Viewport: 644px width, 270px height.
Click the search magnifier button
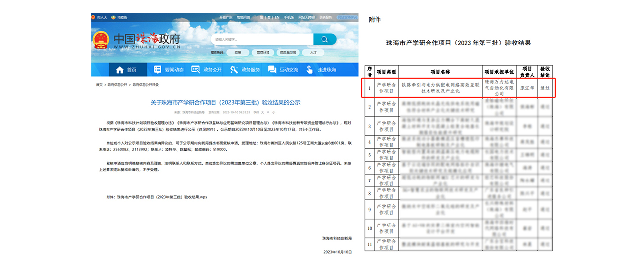click(324, 39)
